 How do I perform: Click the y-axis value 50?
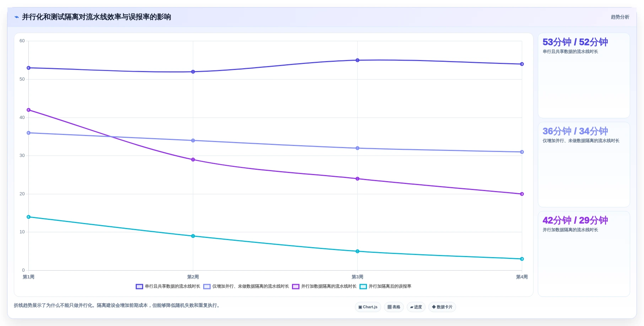pos(22,79)
